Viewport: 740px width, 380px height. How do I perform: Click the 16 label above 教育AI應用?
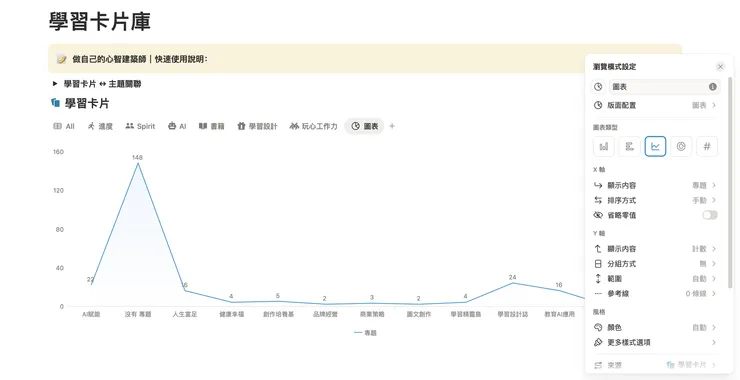tap(559, 285)
